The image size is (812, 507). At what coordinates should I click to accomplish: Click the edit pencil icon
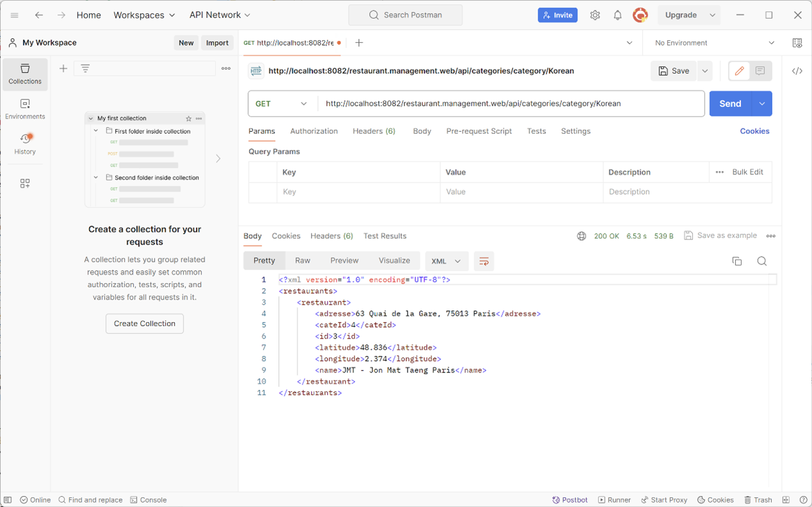click(x=739, y=71)
